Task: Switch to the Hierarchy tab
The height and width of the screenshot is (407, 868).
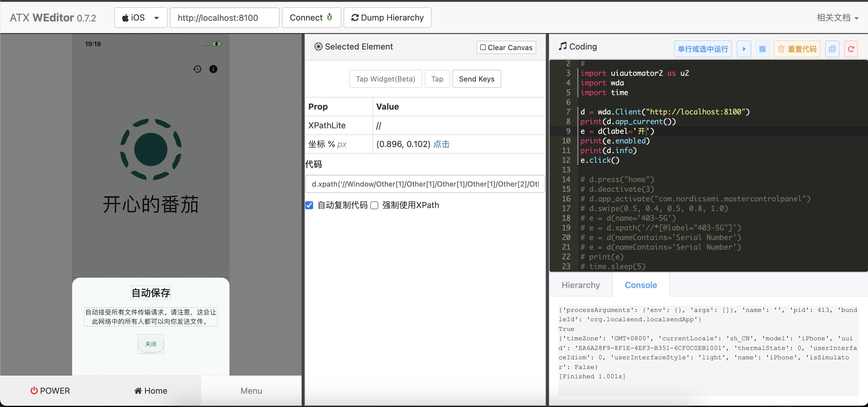Action: pos(580,285)
